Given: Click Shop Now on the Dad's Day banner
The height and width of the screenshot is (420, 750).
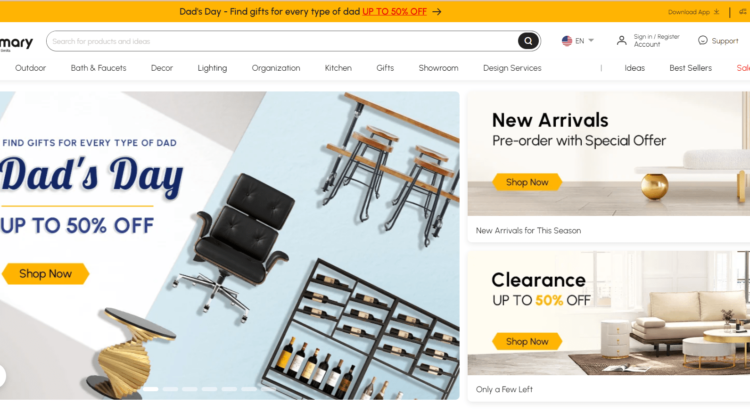Looking at the screenshot, I should pyautogui.click(x=45, y=274).
